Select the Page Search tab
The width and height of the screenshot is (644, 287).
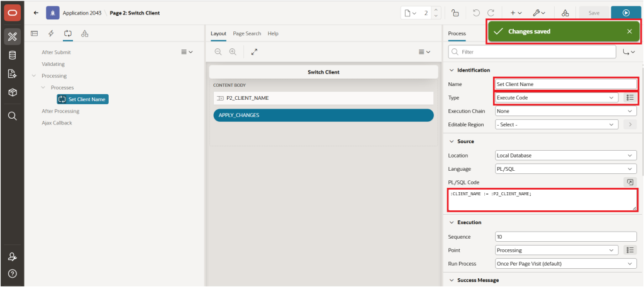tap(247, 34)
